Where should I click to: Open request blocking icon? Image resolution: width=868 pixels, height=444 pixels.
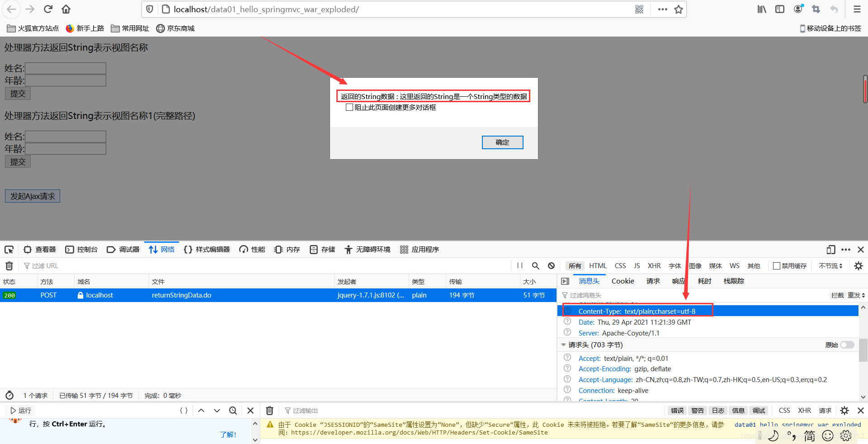tap(552, 266)
